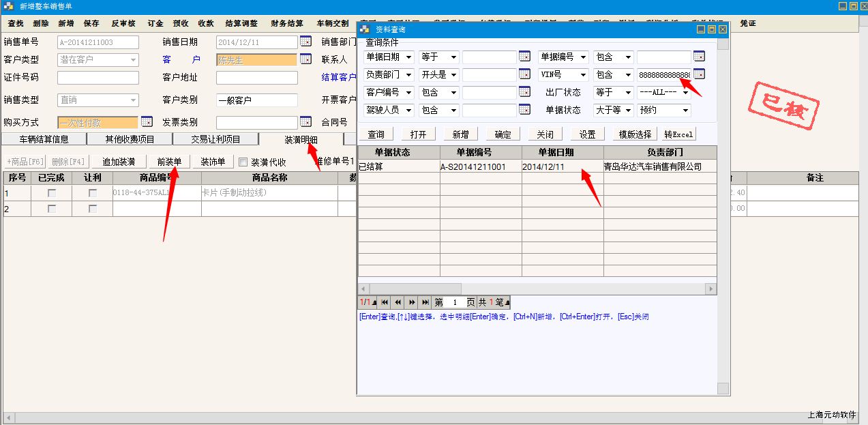Viewport: 868px width, 425px height.
Task: Open the 财务结算 menu item
Action: tap(286, 23)
